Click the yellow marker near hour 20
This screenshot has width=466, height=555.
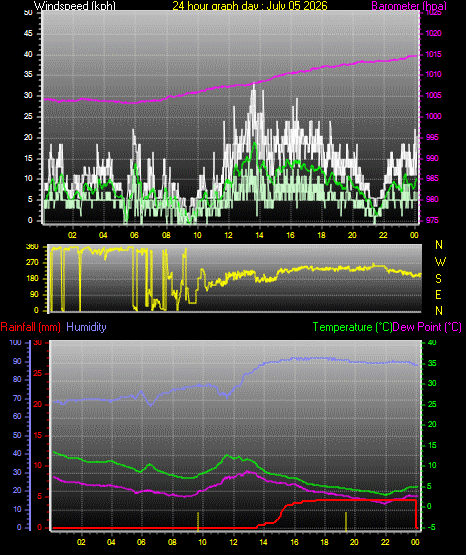pos(346,521)
